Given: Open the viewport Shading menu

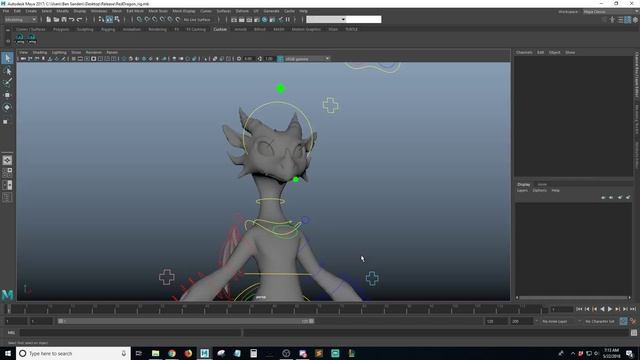Looking at the screenshot, I should [40, 53].
